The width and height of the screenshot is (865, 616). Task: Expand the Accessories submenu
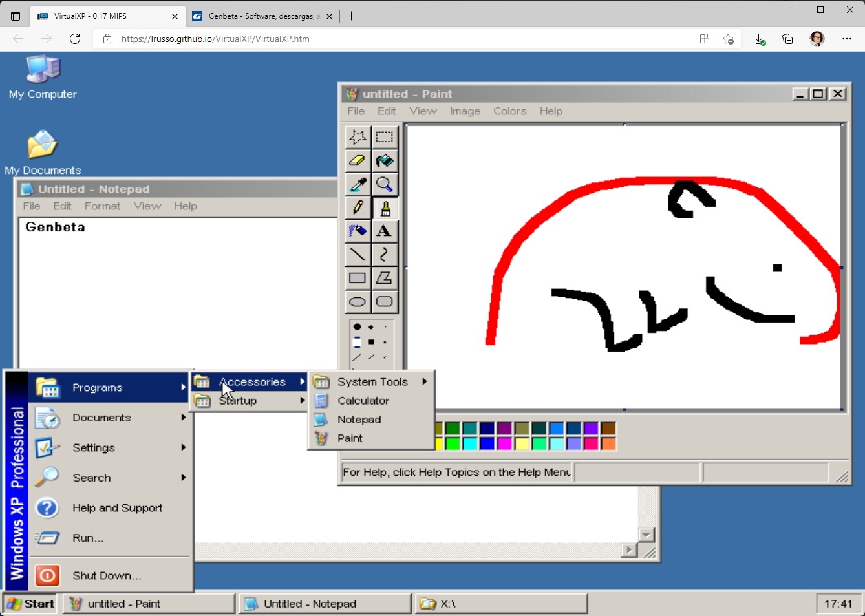click(x=252, y=381)
